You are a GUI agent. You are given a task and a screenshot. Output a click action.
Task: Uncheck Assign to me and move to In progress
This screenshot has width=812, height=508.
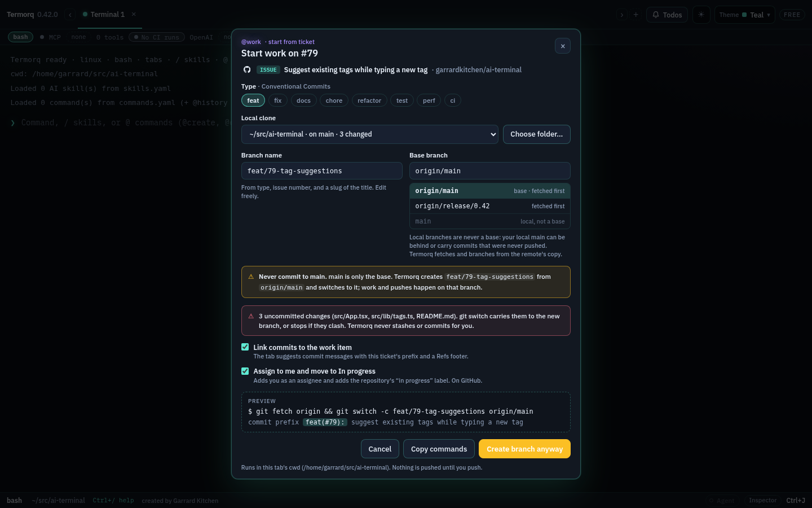[x=245, y=371]
